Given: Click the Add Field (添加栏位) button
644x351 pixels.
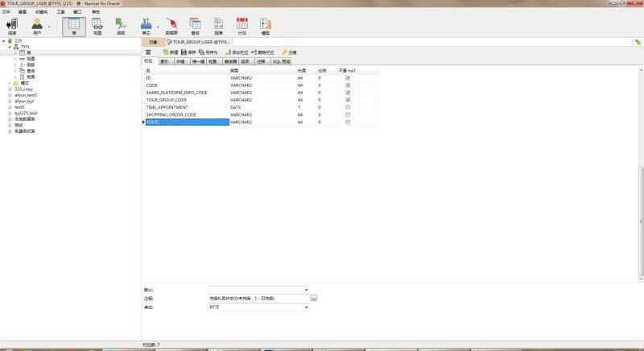Looking at the screenshot, I should [237, 52].
